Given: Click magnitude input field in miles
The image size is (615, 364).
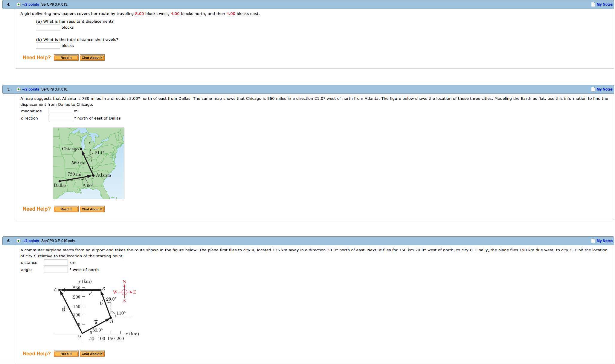Looking at the screenshot, I should click(60, 111).
